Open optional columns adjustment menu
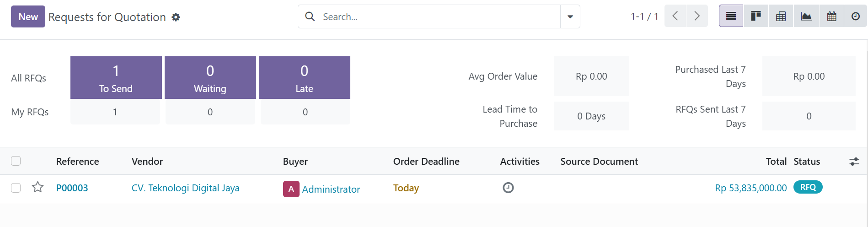868x227 pixels. click(854, 162)
